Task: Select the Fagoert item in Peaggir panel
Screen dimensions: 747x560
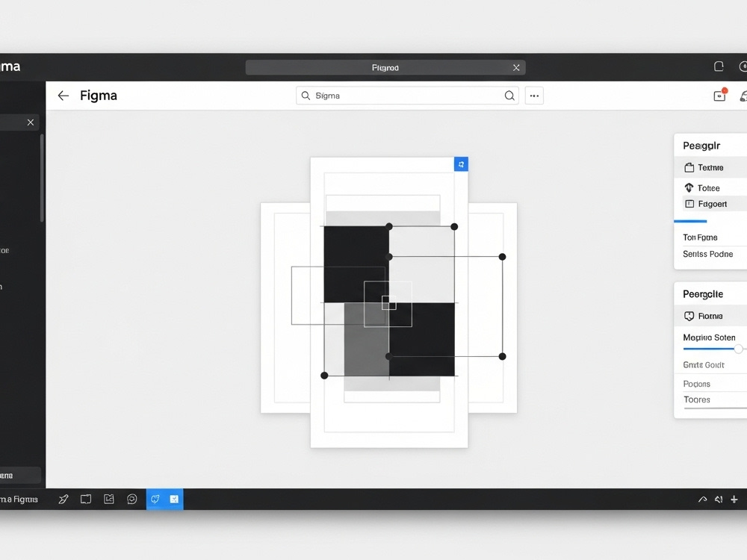Action: (714, 204)
